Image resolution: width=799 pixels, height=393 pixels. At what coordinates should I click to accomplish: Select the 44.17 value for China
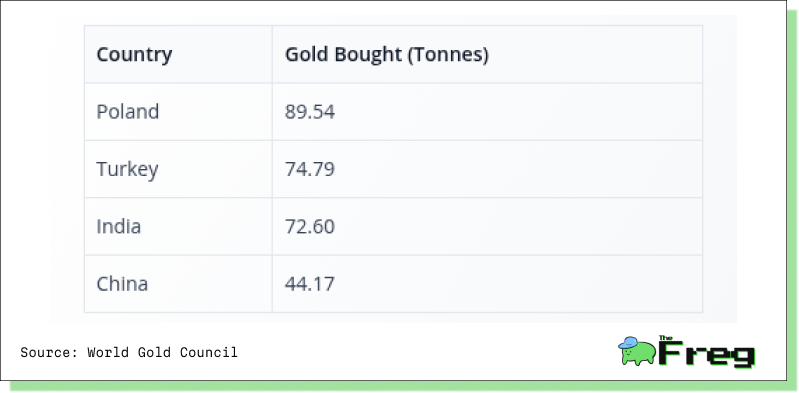pos(309,284)
